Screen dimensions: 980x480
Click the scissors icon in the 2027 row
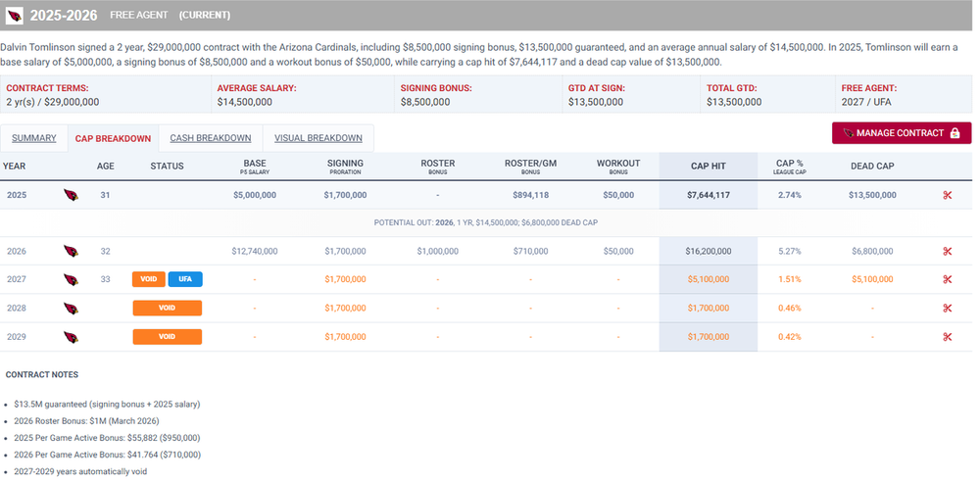coord(947,279)
